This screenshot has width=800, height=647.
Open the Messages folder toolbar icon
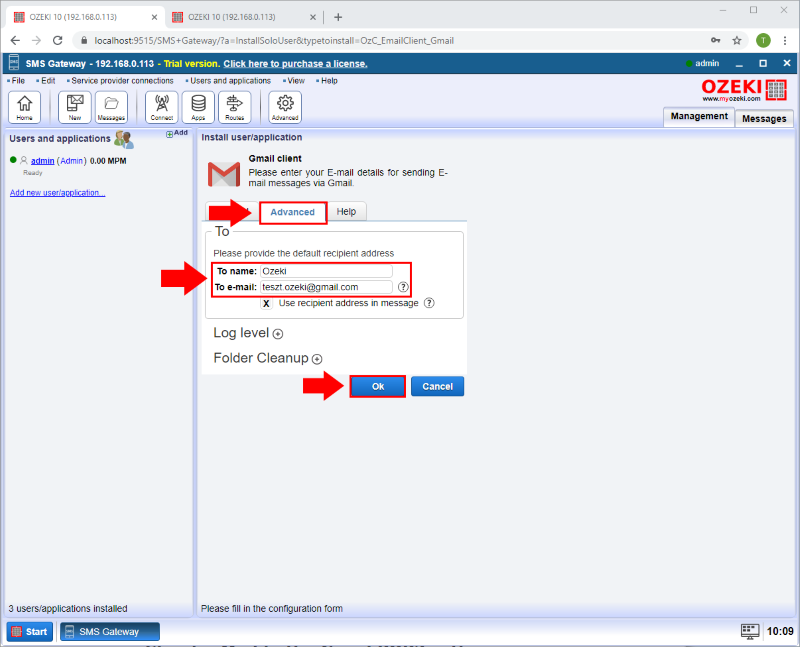tap(111, 107)
